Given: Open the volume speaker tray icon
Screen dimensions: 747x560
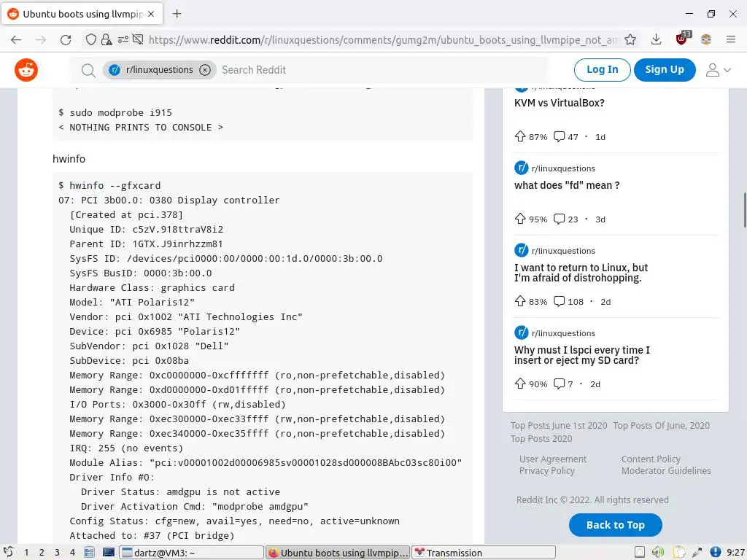Looking at the screenshot, I should pos(658,552).
